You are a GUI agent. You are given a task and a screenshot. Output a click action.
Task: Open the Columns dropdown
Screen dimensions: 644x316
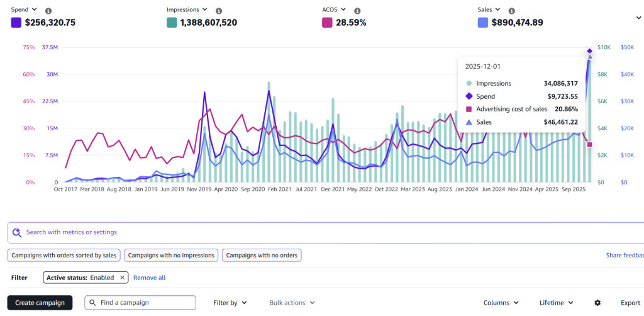[x=501, y=303]
